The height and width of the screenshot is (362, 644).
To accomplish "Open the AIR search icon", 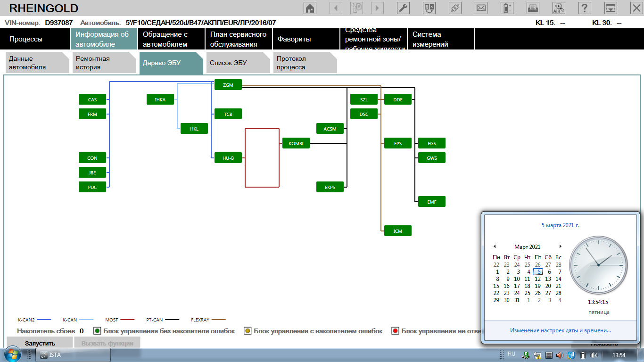I will [x=559, y=8].
